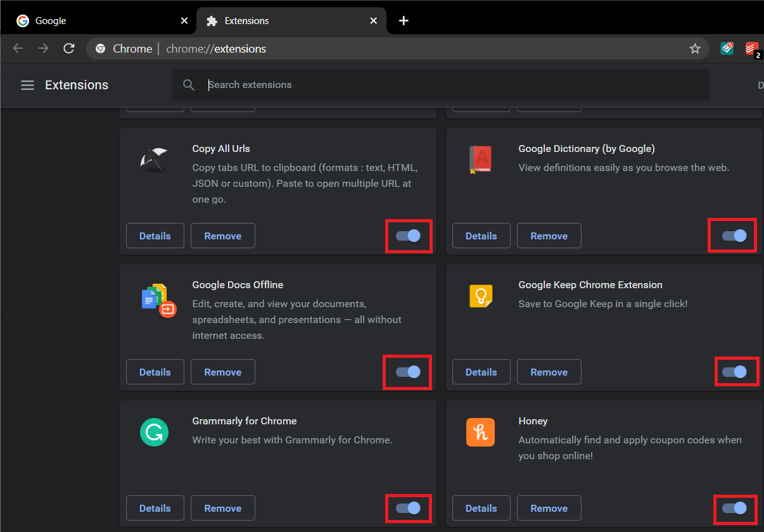Remove the Google Keep Chrome Extension
Viewport: 764px width, 532px height.
549,372
